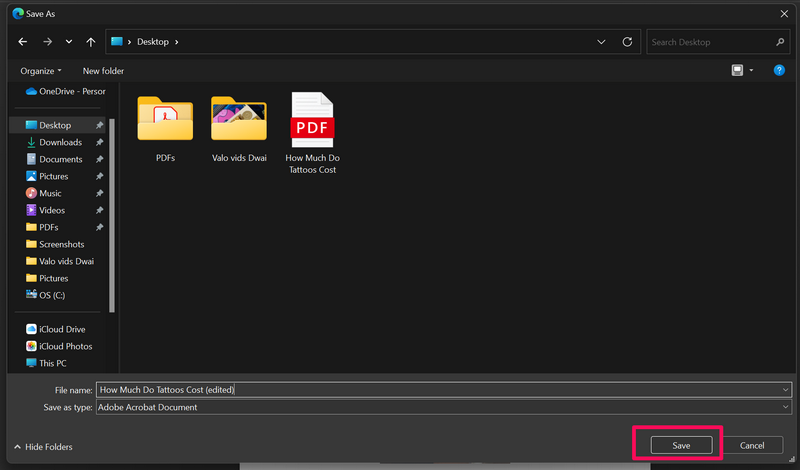Open the Save as type dropdown
The image size is (800, 470).
pyautogui.click(x=786, y=407)
